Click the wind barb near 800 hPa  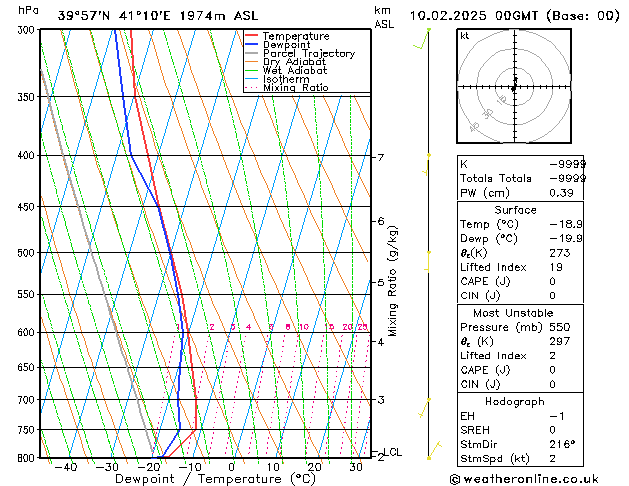click(434, 450)
